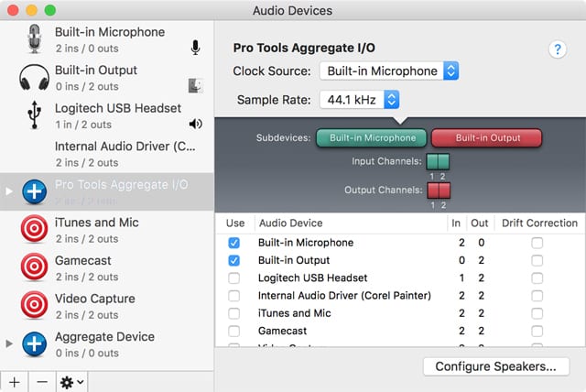Open the help question mark button
Viewport: 586px width, 392px height.
tap(557, 49)
